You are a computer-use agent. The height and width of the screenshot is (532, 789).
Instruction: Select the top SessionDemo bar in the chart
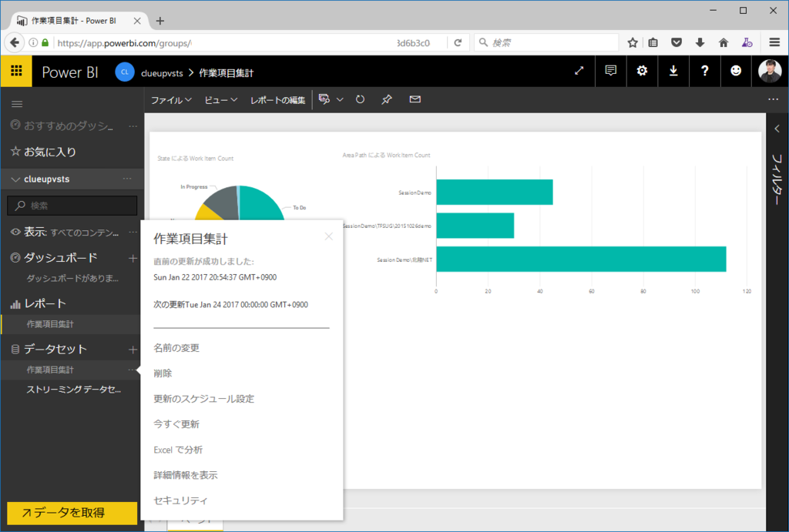pyautogui.click(x=495, y=192)
